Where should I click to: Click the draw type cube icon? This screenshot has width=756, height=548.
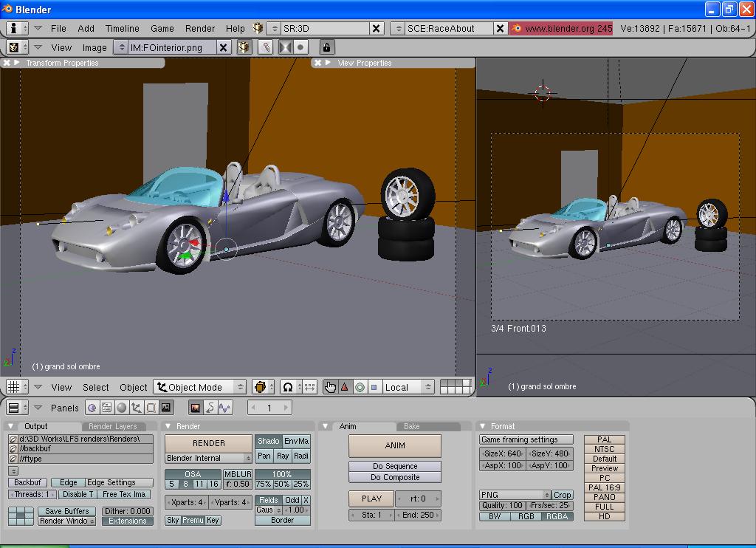point(262,387)
